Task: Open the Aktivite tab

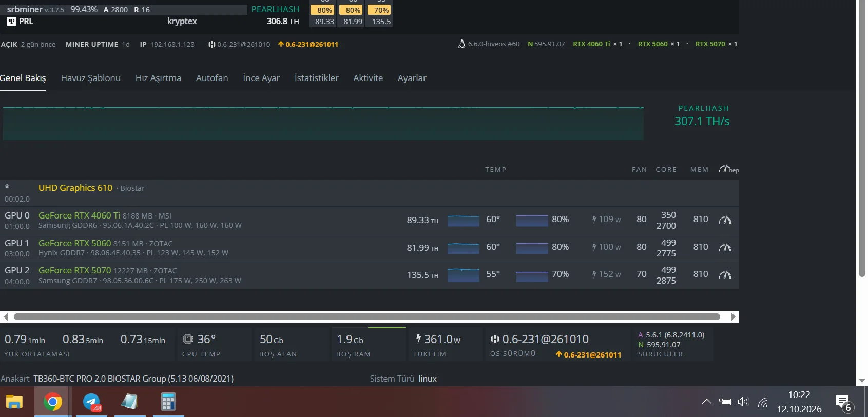Action: point(368,78)
